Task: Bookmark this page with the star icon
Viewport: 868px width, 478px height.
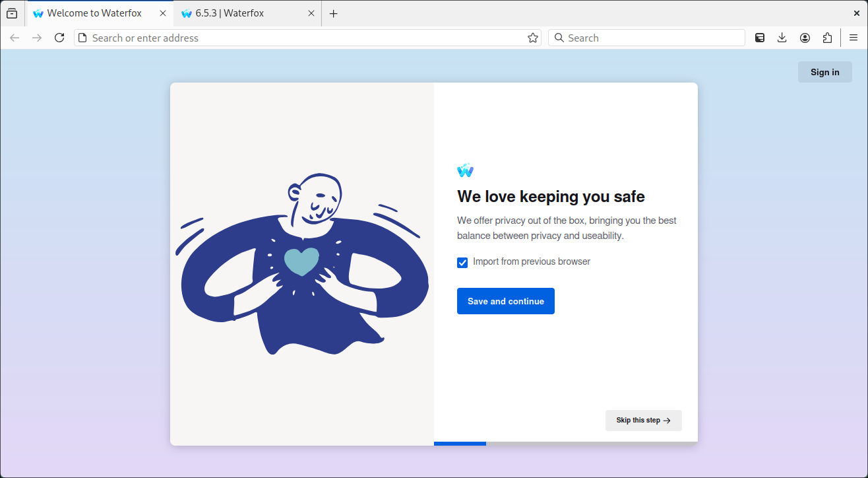Action: (x=533, y=38)
